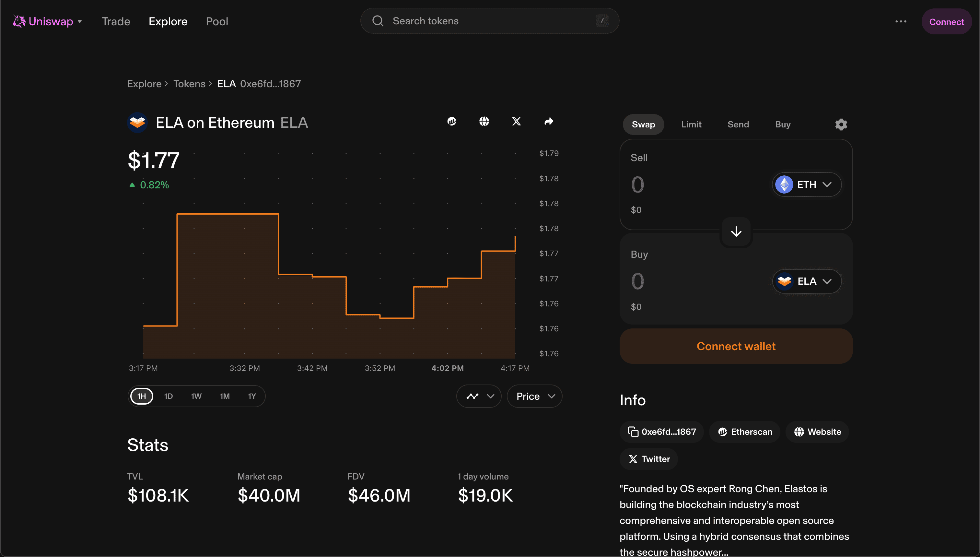The height and width of the screenshot is (557, 980).
Task: Click the Search tokens field
Action: click(x=489, y=21)
